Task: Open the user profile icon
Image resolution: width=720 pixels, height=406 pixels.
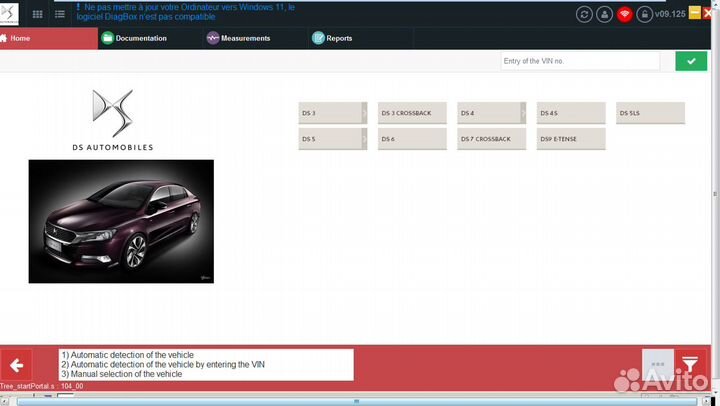Action: (x=604, y=14)
